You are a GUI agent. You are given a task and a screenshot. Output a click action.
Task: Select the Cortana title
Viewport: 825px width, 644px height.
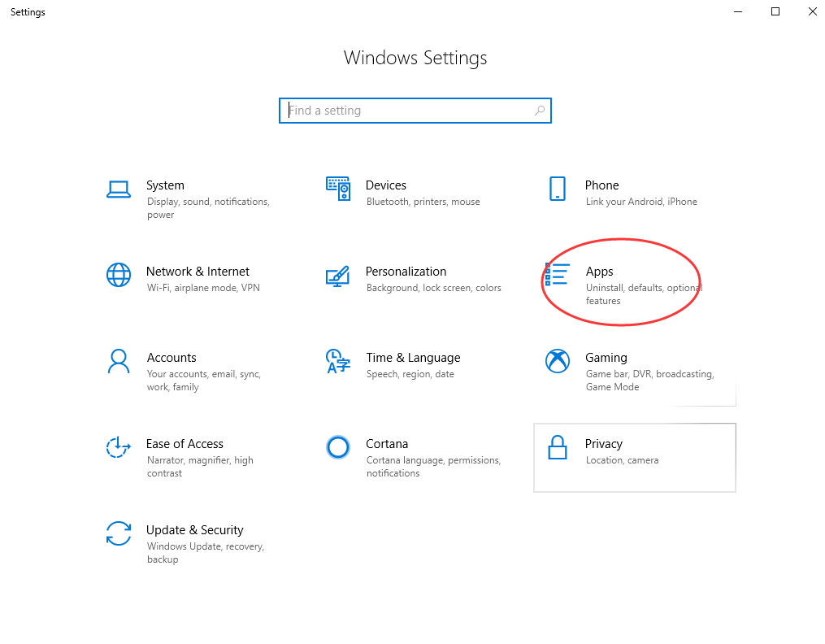387,444
